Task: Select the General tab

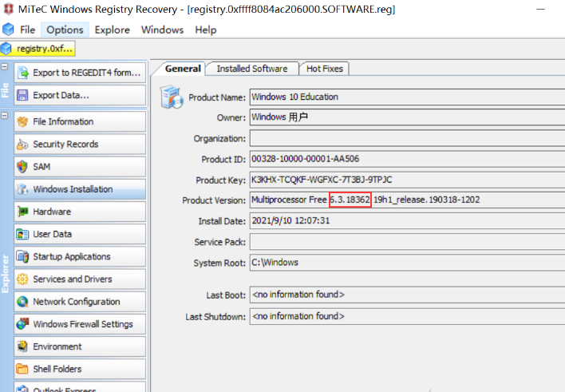Action: (x=182, y=69)
